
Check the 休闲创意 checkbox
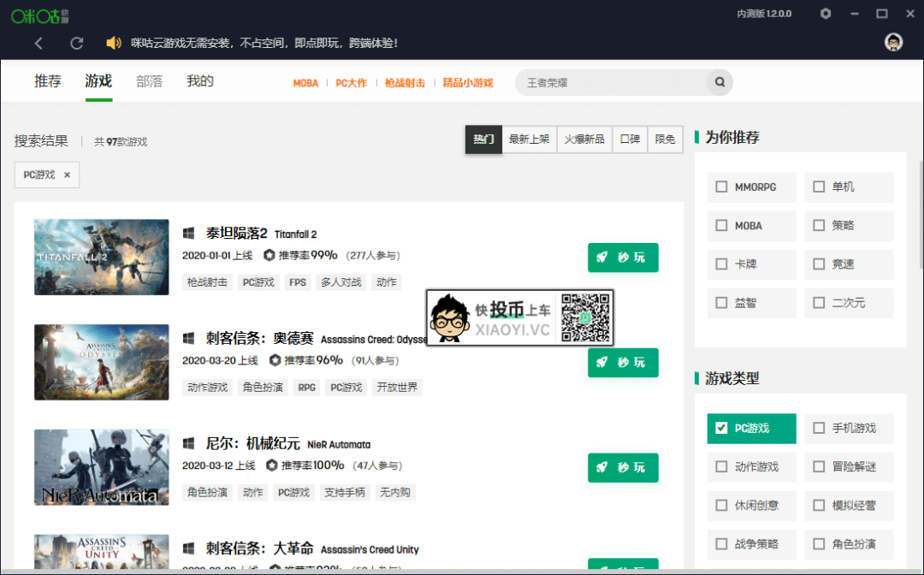point(721,506)
